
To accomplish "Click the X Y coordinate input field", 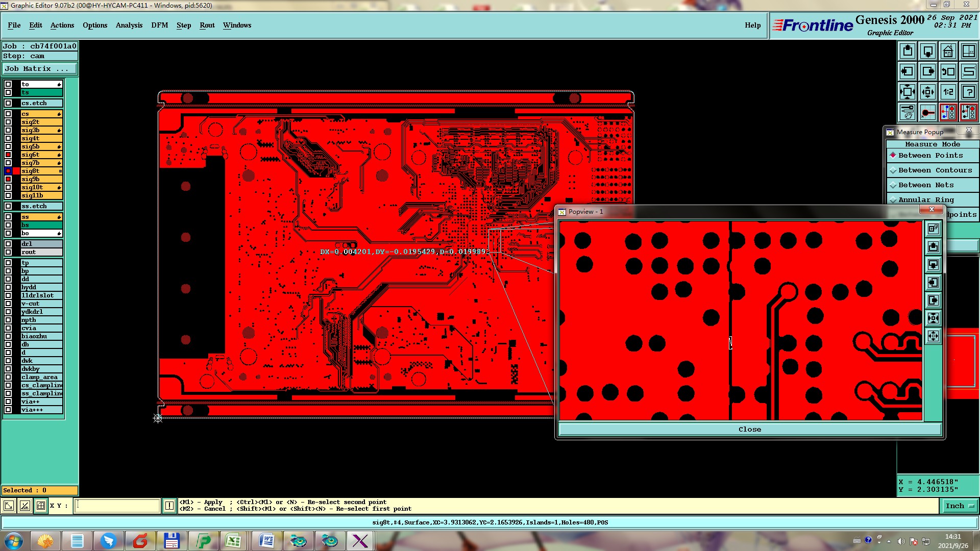I will 117,506.
